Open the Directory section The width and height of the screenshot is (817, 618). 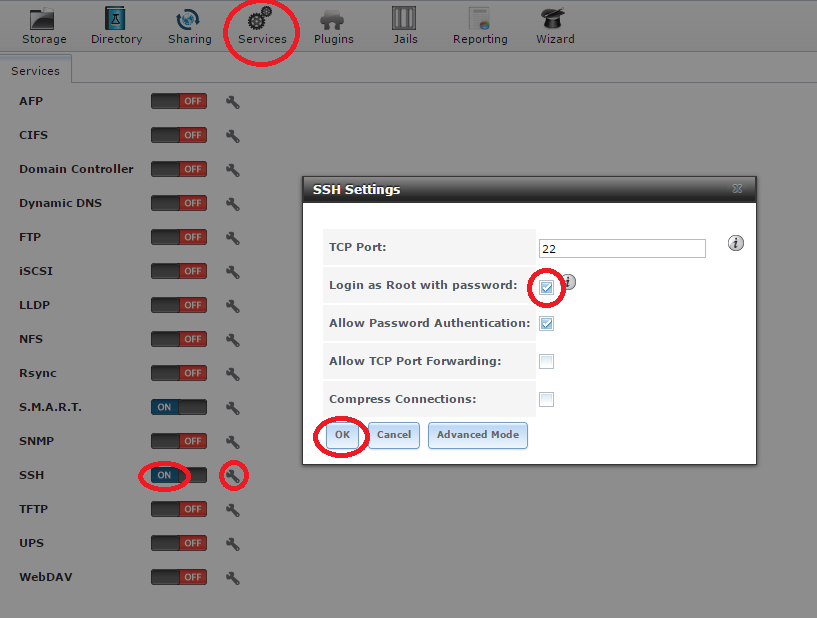pyautogui.click(x=116, y=26)
